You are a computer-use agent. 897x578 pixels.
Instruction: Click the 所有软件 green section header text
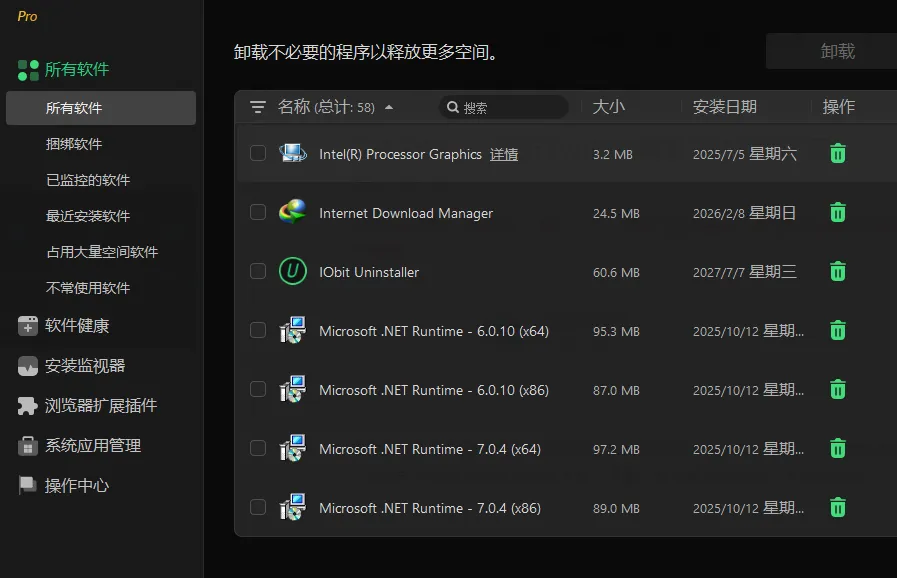click(x=77, y=70)
